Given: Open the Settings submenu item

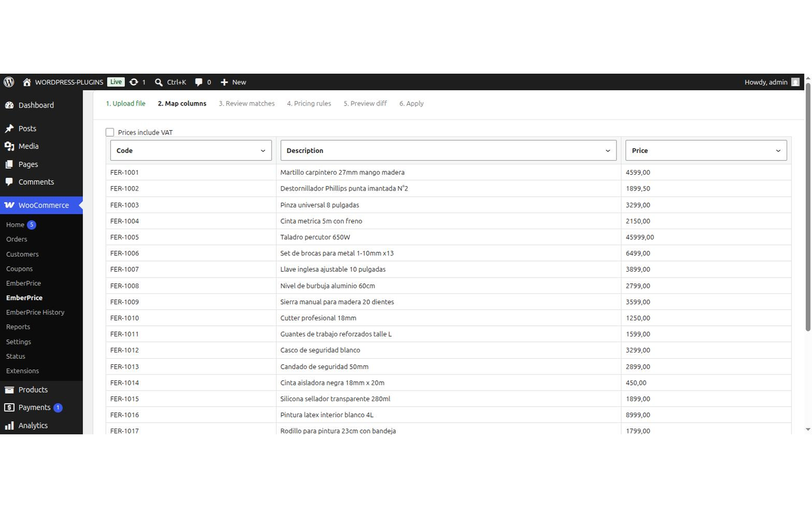Looking at the screenshot, I should tap(18, 342).
